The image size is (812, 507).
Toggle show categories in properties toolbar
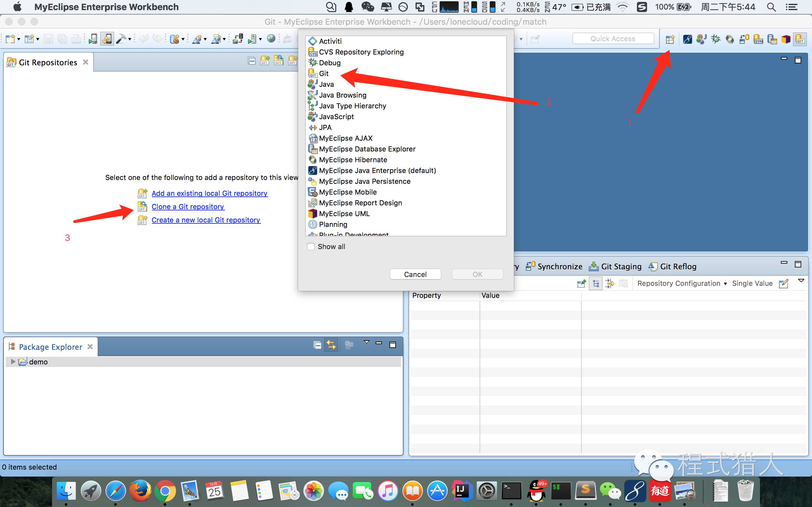pos(596,284)
